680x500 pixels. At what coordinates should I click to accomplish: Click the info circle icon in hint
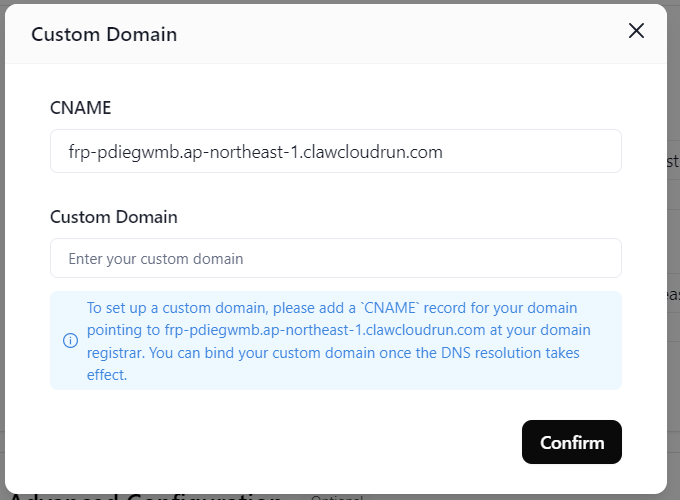click(71, 340)
